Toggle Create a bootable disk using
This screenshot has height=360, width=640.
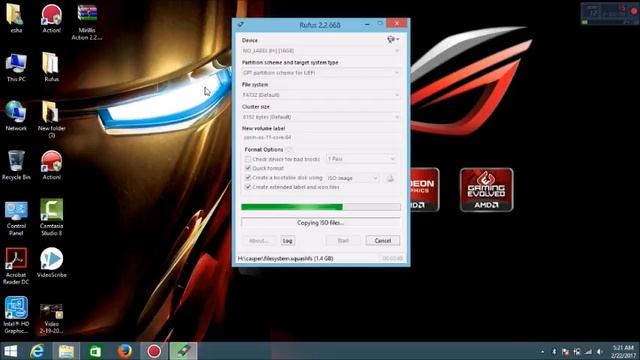coord(248,178)
